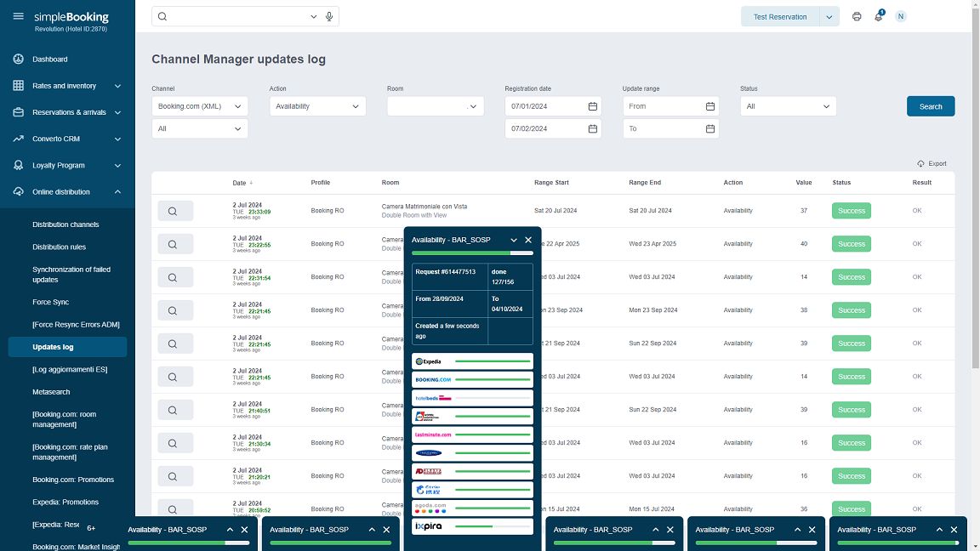Open Registration date start calendar picker
The width and height of the screenshot is (980, 551).
[592, 106]
